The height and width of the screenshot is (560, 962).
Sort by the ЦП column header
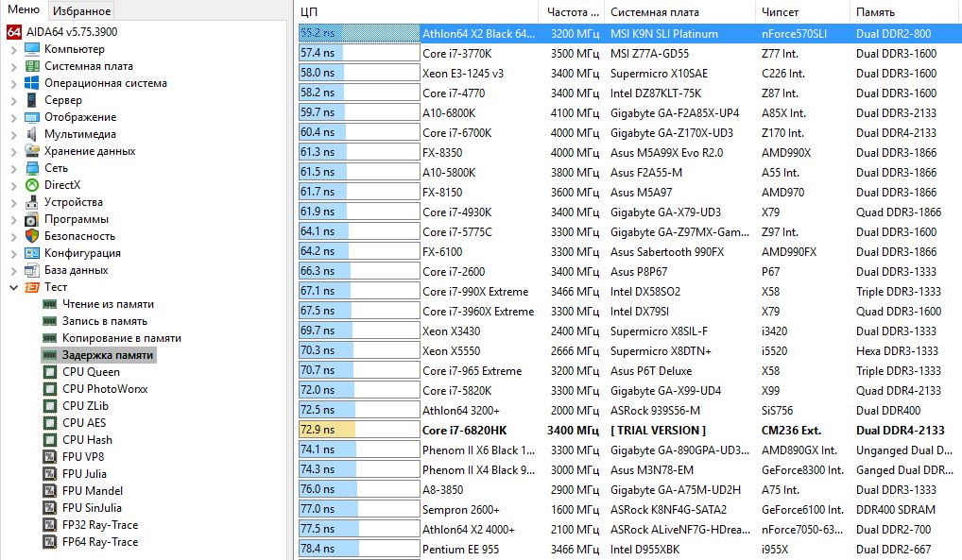point(417,11)
